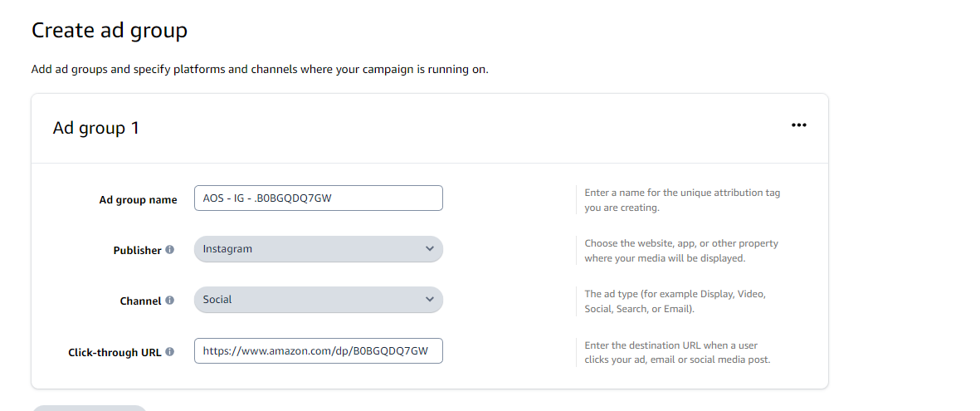The image size is (980, 411).
Task: Open the Publisher dropdown showing Instagram
Action: point(319,249)
